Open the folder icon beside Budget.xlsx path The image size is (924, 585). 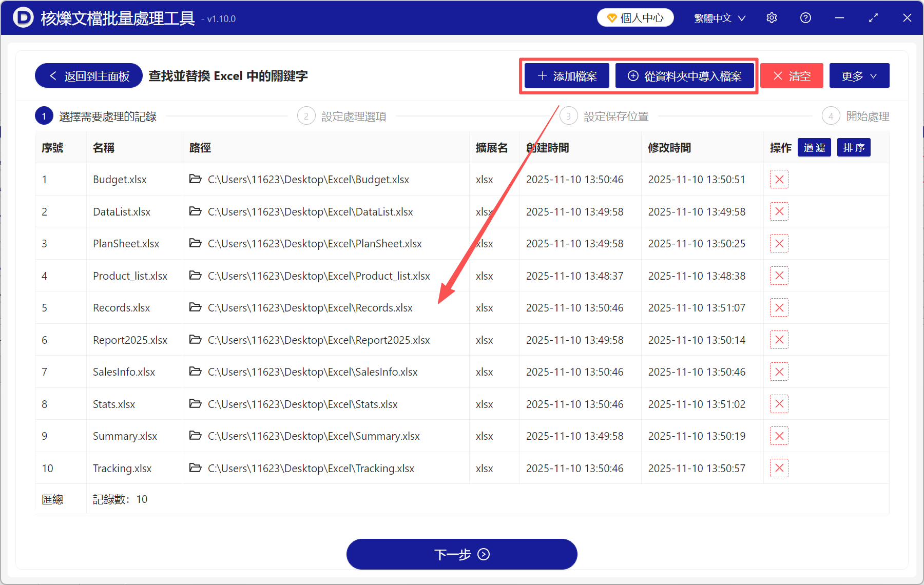point(196,179)
